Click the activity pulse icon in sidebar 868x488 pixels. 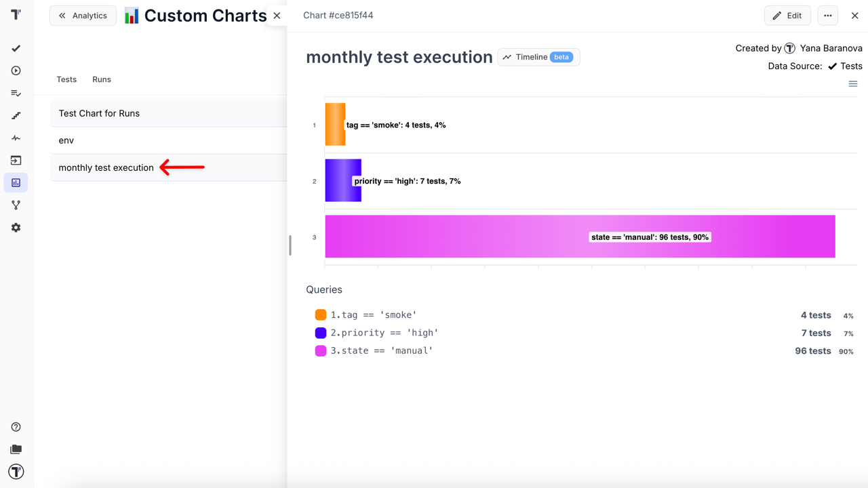(x=16, y=138)
